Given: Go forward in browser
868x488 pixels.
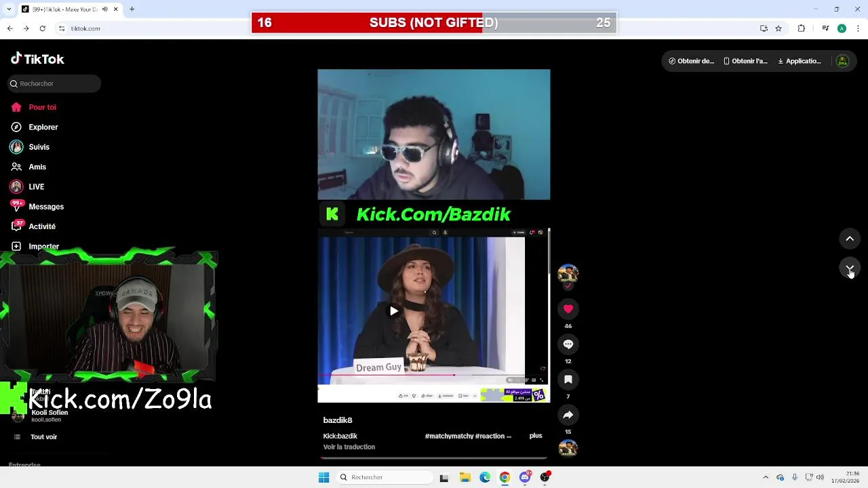Looking at the screenshot, I should (x=26, y=28).
